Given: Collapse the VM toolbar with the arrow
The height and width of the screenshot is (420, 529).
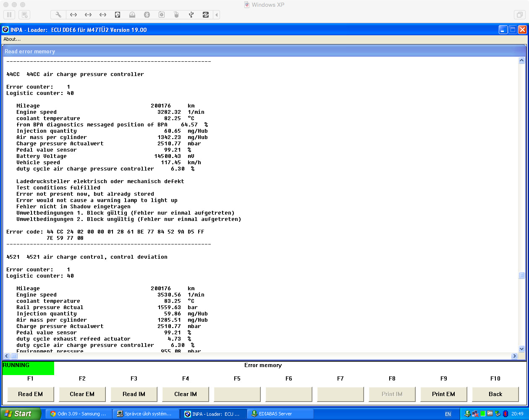Looking at the screenshot, I should 217,15.
